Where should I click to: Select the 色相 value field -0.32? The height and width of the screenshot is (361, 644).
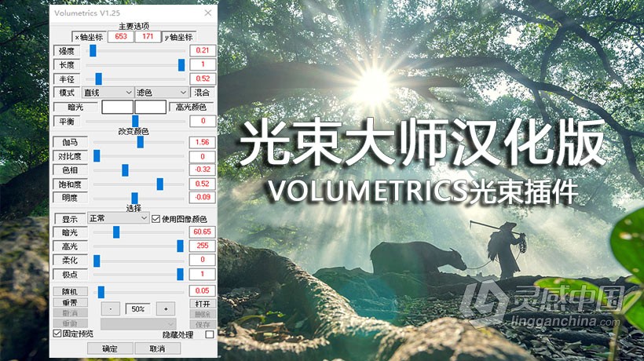point(203,170)
